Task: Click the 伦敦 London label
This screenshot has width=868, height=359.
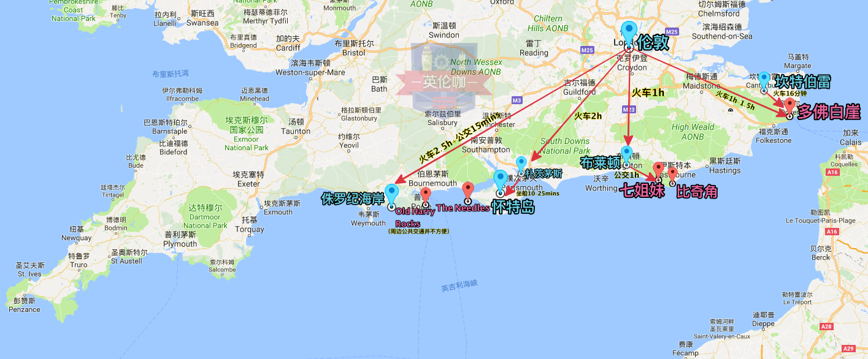Action: click(652, 42)
